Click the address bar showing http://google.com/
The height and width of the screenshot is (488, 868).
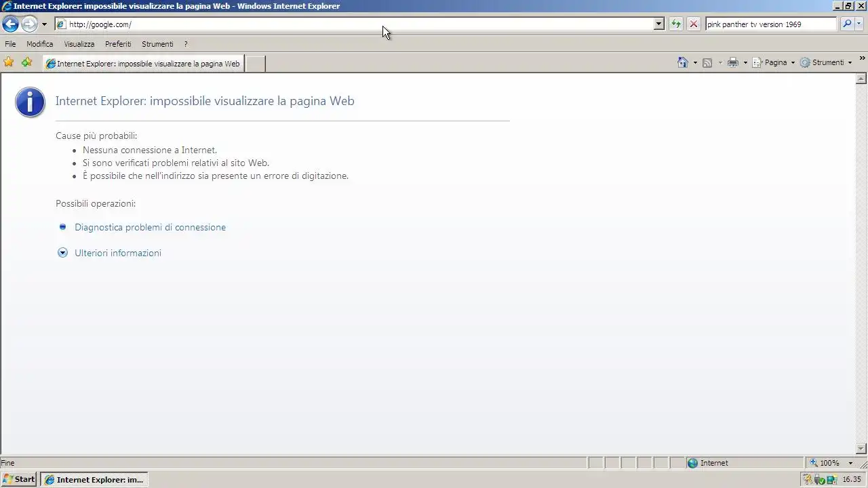353,24
